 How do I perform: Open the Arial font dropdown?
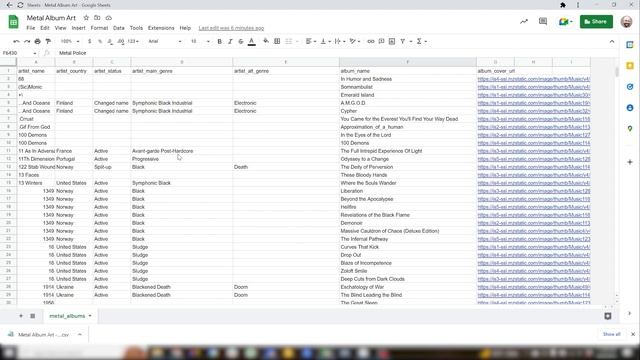[x=165, y=41]
